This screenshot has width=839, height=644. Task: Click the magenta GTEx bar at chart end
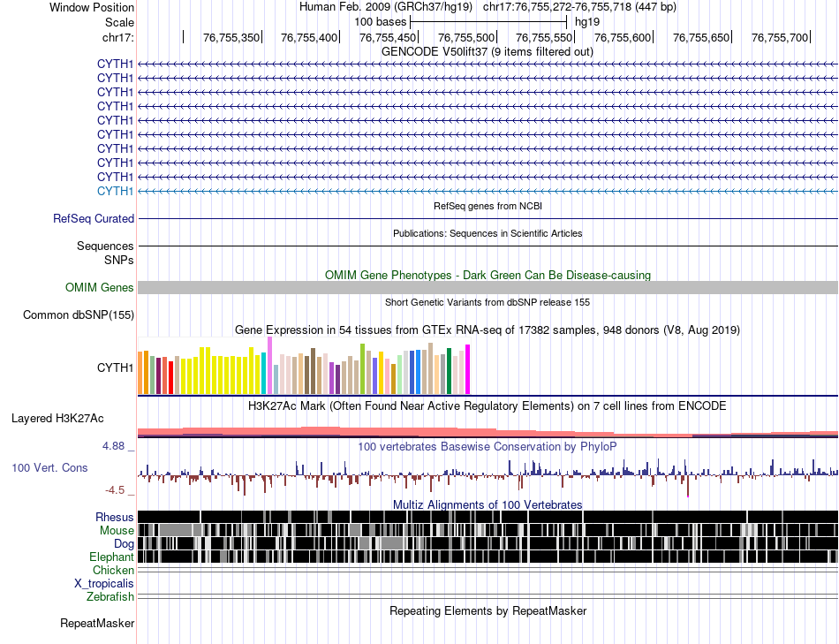tap(468, 369)
